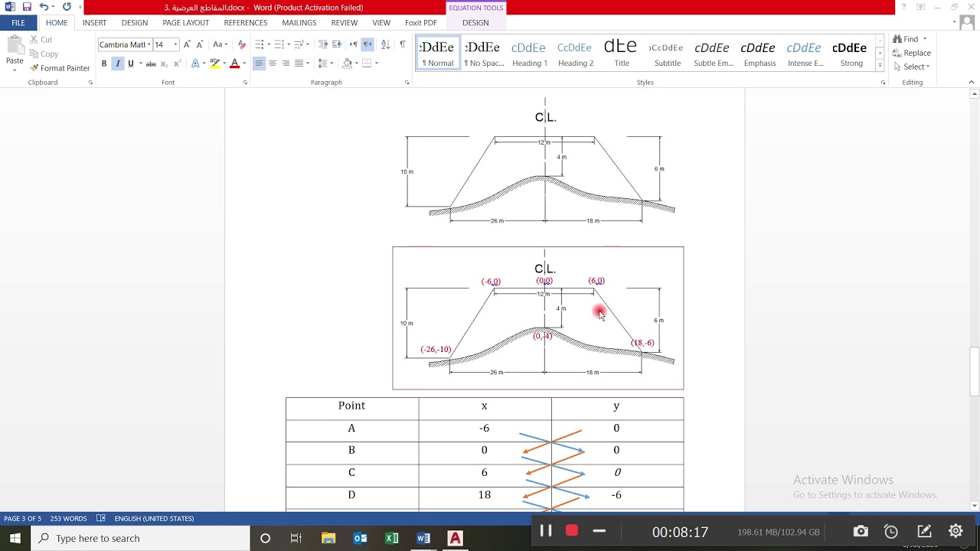Toggle Superscript formatting
This screenshot has height=551, width=980.
[x=177, y=64]
